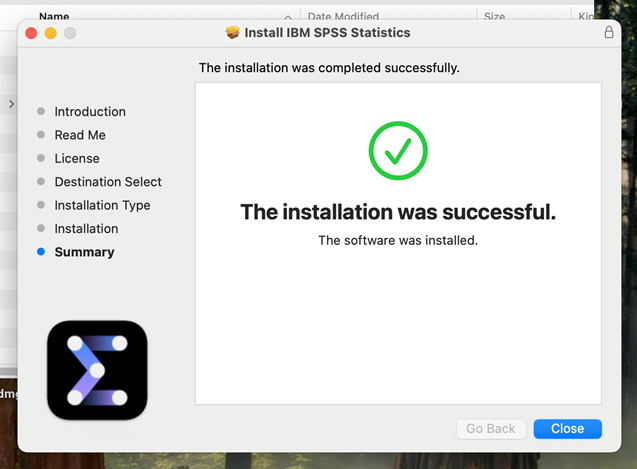Image resolution: width=637 pixels, height=469 pixels.
Task: Click the lock icon in the installer title bar
Action: tap(609, 32)
